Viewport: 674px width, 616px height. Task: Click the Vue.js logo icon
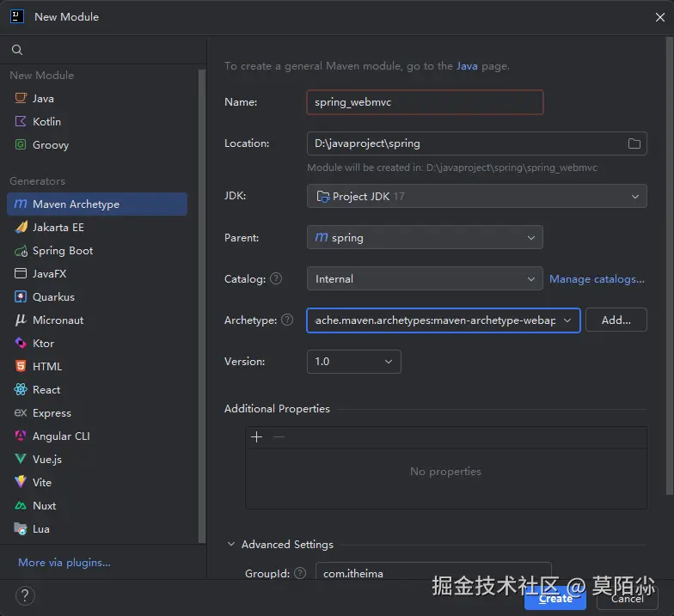[21, 459]
